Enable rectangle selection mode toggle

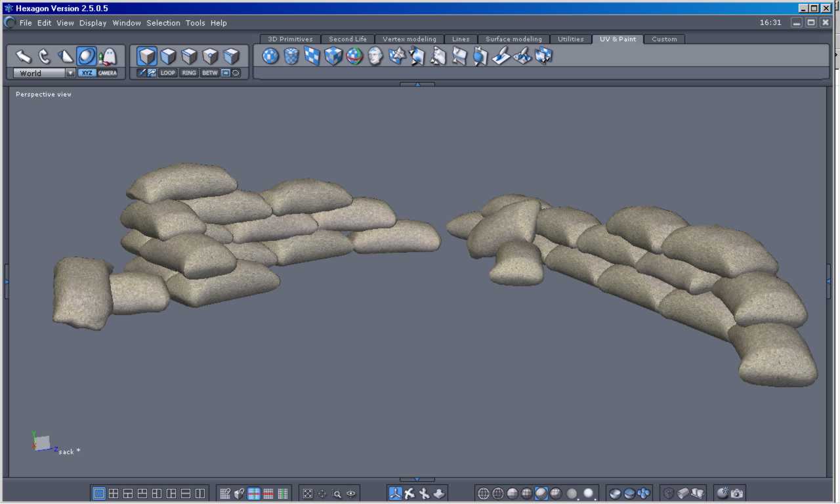(225, 73)
